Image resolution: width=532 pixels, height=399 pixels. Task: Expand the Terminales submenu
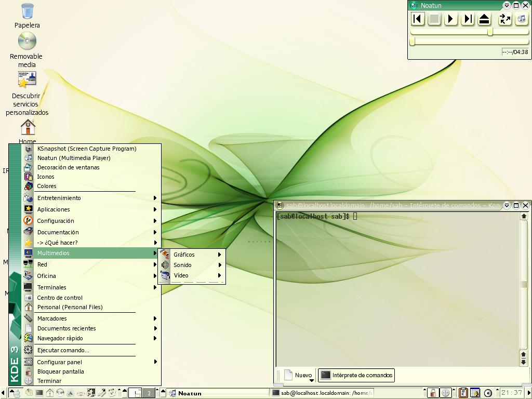91,287
